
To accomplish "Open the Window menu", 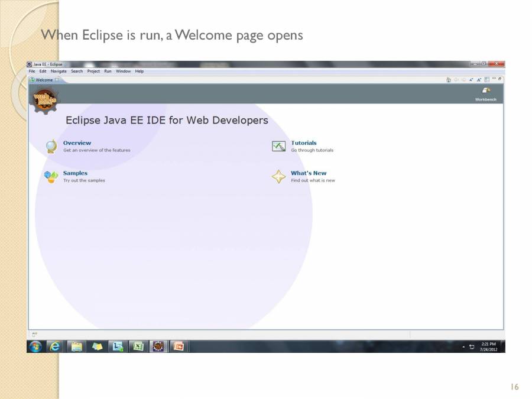I will click(x=123, y=72).
